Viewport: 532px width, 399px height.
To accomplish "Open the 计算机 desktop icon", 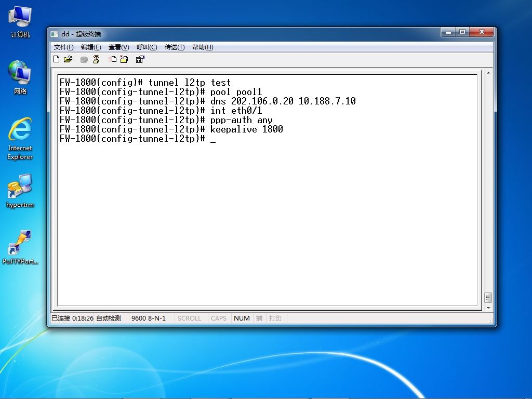I will pyautogui.click(x=20, y=22).
